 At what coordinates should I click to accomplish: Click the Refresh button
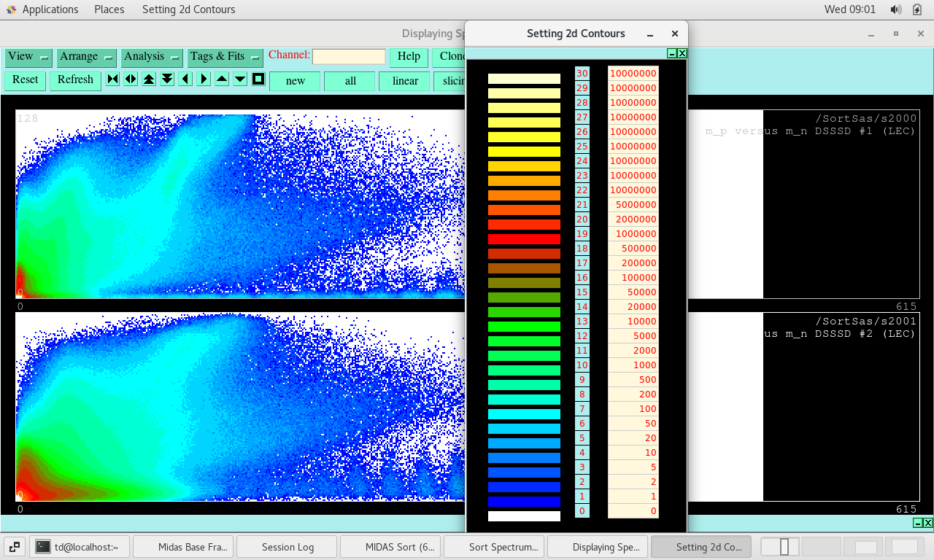(x=75, y=80)
